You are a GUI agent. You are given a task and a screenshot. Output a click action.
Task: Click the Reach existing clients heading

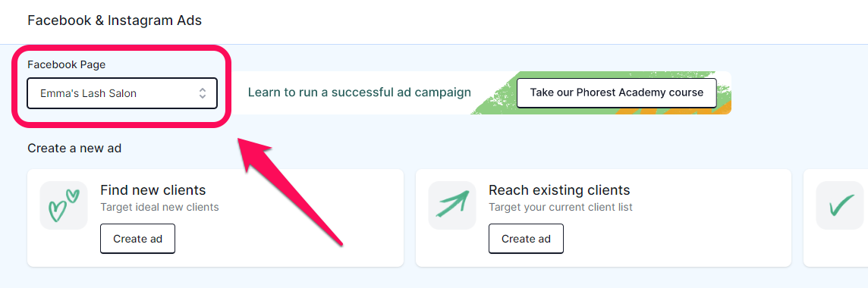click(559, 190)
